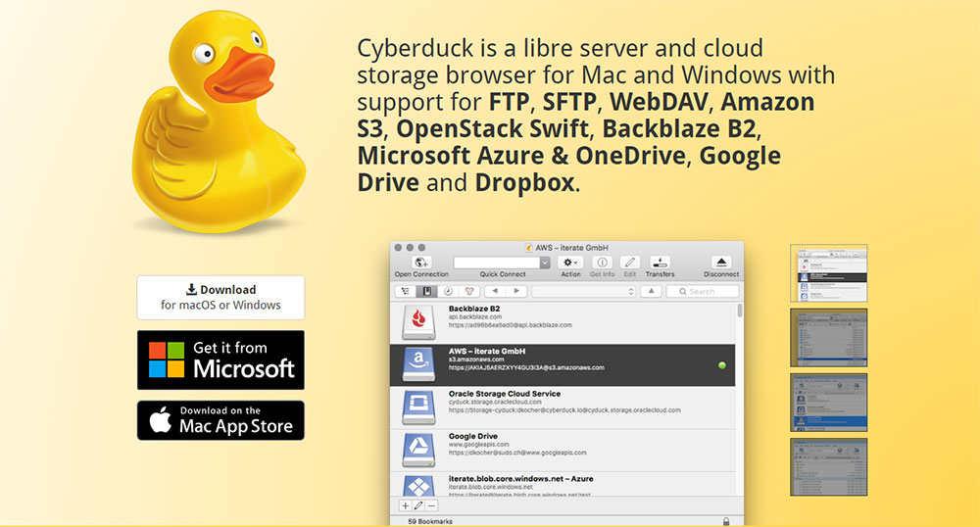Click the Disconnect eject icon
The image size is (980, 527).
pos(721,263)
